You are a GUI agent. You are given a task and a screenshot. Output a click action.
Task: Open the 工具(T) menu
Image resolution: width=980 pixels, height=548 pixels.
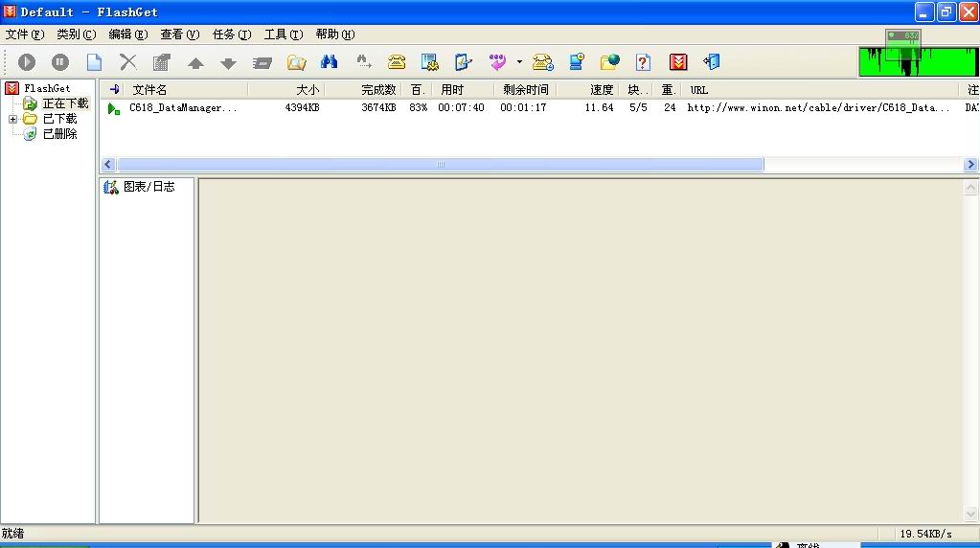click(x=284, y=34)
